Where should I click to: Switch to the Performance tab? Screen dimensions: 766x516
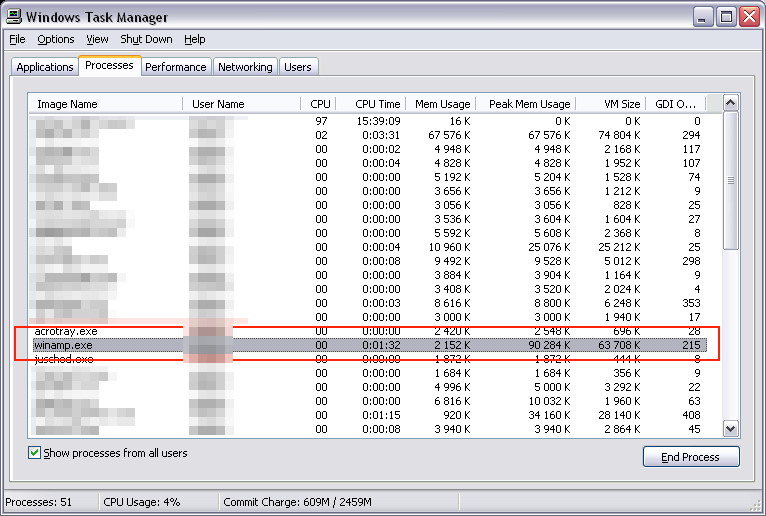point(176,67)
